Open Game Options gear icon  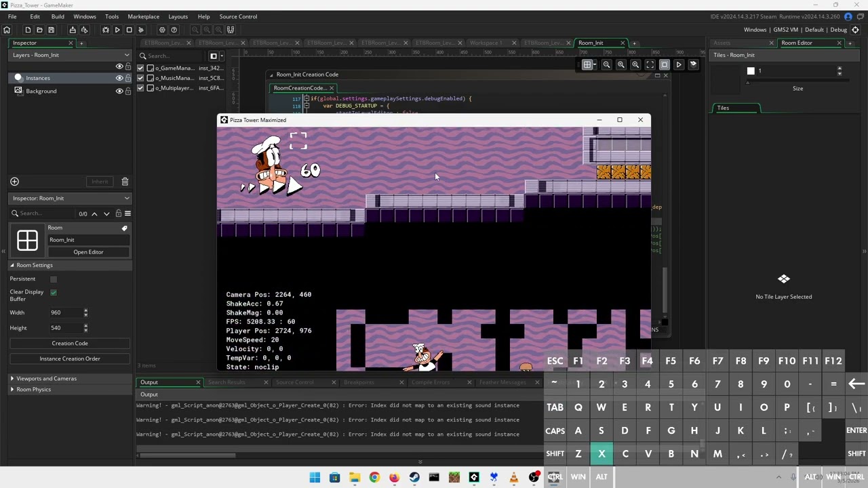[162, 30]
